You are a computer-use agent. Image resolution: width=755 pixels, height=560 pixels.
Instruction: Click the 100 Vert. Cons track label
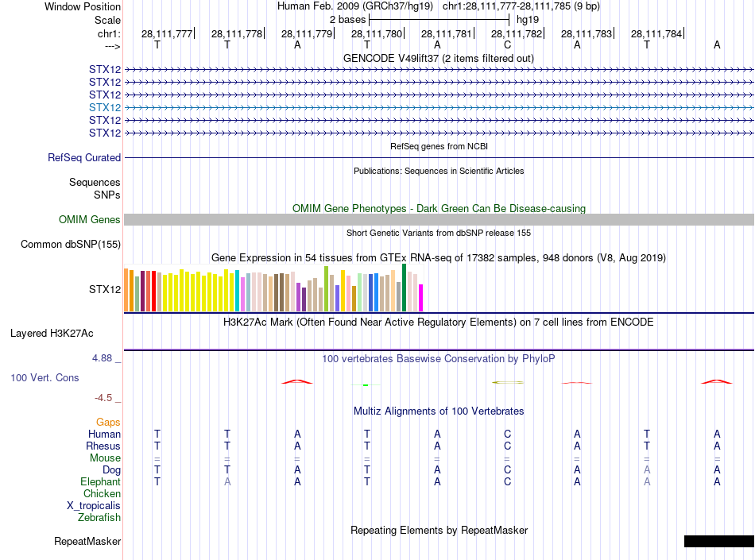(x=45, y=378)
